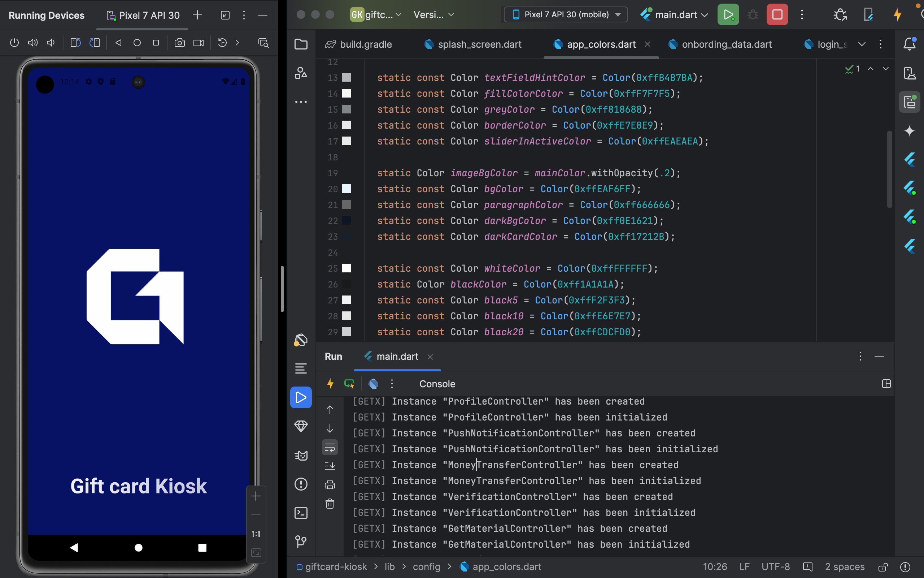The image size is (924, 578).
Task: Toggle emulator 1:1 zoom button
Action: tap(256, 534)
